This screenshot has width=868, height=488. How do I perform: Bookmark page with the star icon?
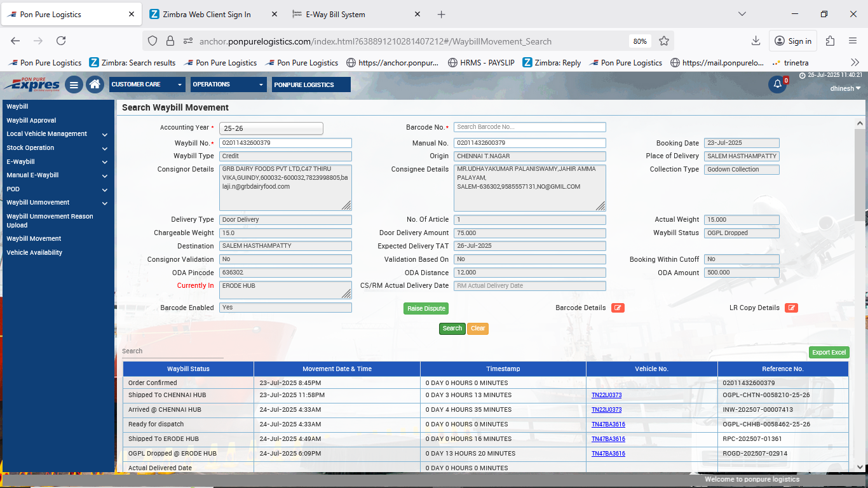point(664,41)
